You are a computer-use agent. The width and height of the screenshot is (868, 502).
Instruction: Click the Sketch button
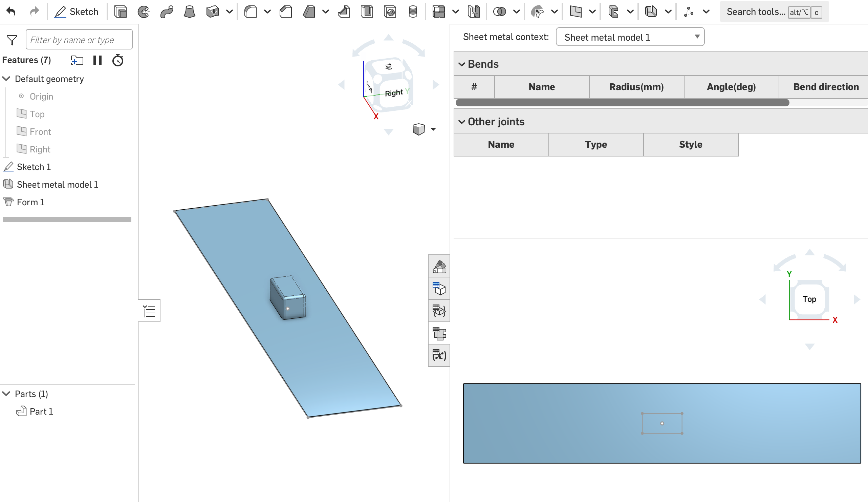[x=77, y=12]
